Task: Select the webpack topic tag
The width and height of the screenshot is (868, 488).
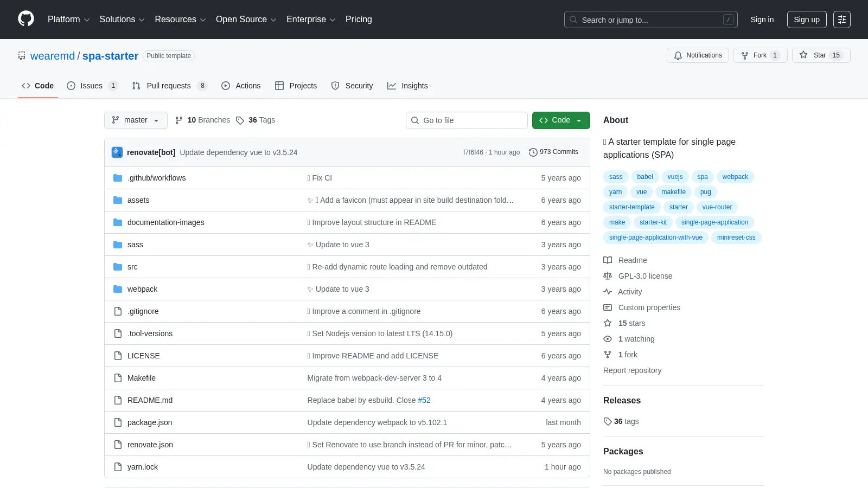Action: 735,177
